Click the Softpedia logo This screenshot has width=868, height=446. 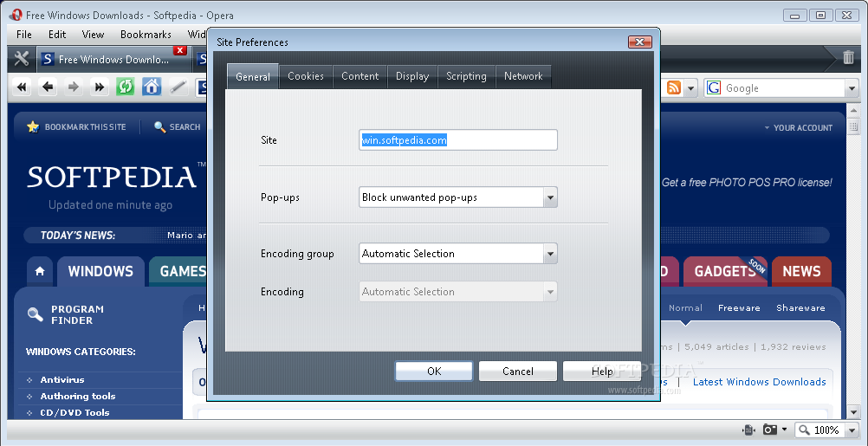click(112, 177)
